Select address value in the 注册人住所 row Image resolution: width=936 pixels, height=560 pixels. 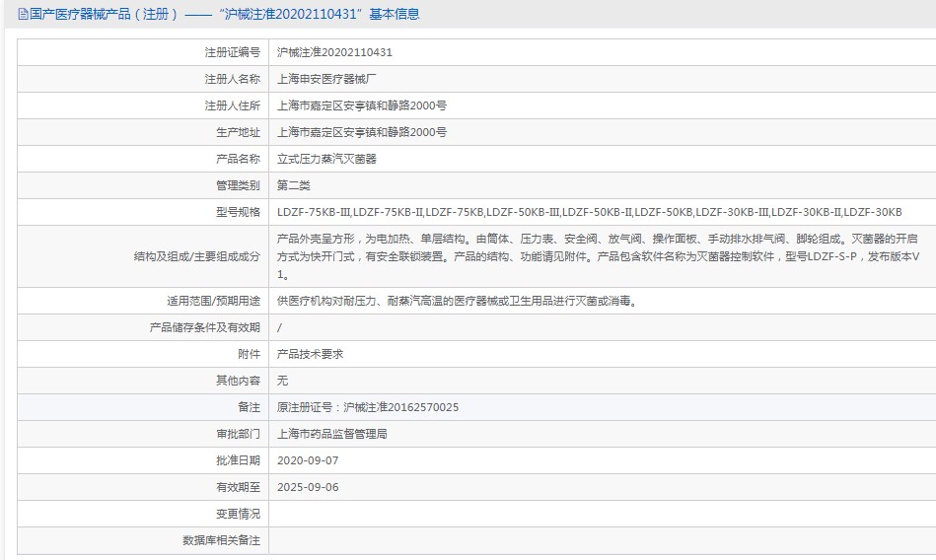[x=362, y=105]
